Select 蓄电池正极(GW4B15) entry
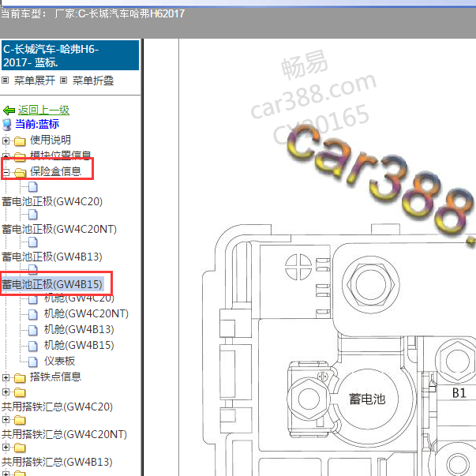Image resolution: width=476 pixels, height=476 pixels. (x=52, y=284)
